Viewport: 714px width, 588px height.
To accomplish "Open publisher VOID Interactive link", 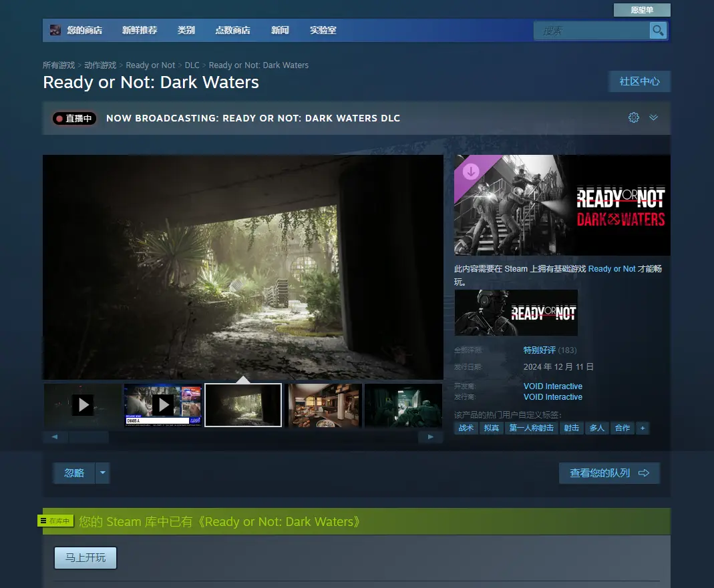I will pos(553,397).
